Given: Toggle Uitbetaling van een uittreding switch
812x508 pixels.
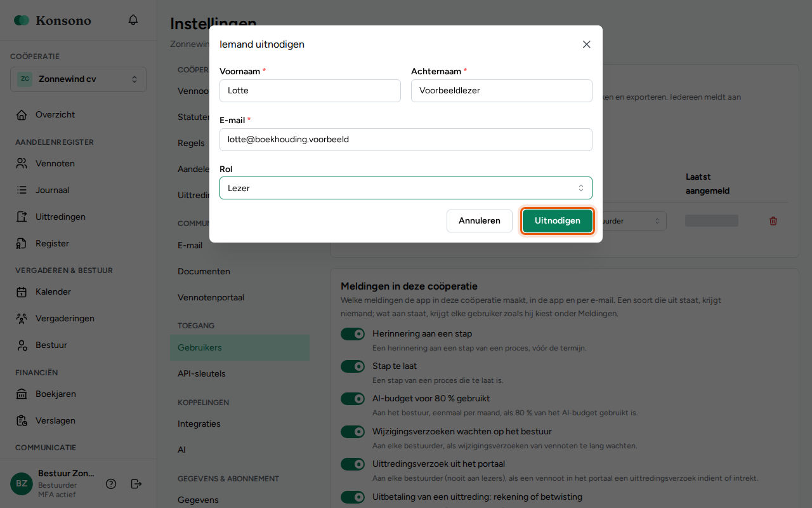Looking at the screenshot, I should (353, 497).
